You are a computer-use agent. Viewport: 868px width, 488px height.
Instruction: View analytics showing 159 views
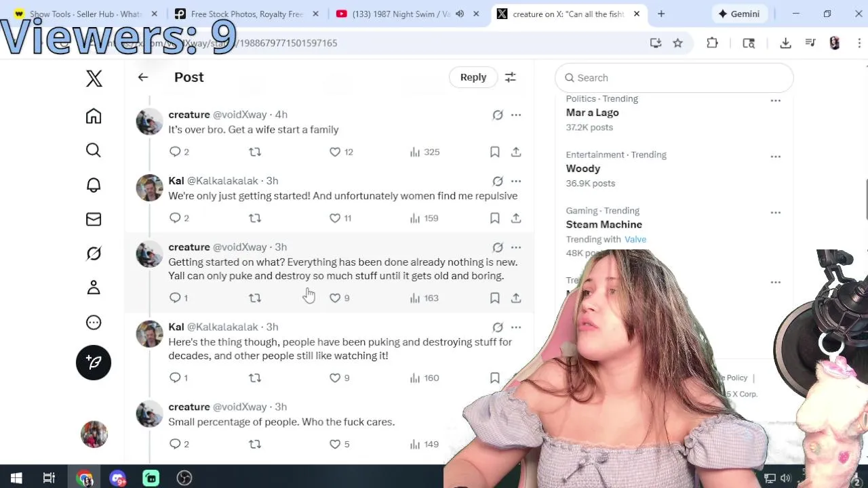(425, 218)
